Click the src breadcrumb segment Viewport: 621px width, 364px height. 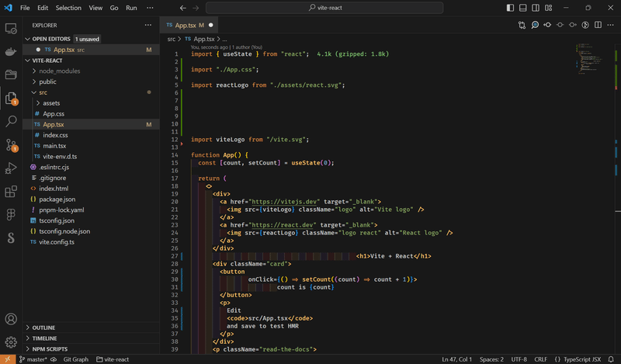pos(171,39)
